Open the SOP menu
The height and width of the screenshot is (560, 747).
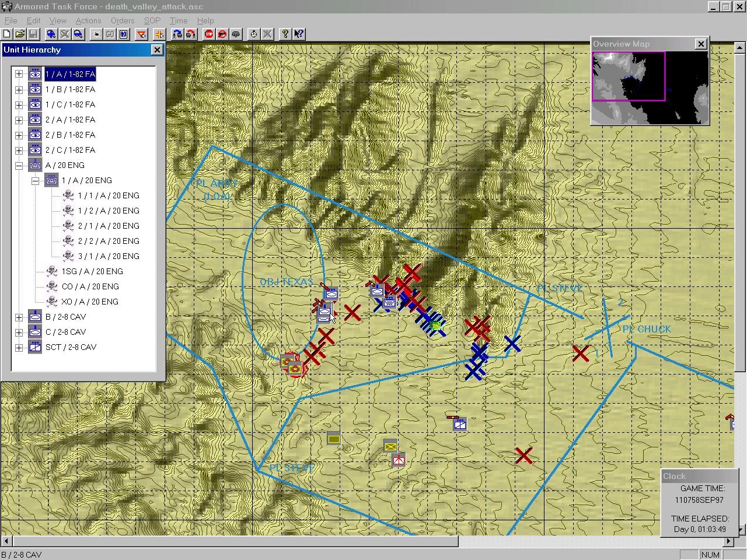(x=152, y=20)
